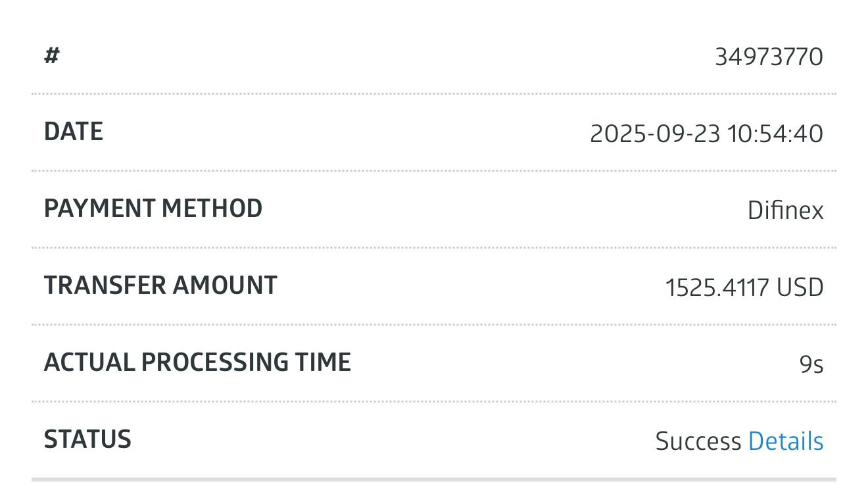Click the dotted divider below the transaction number
This screenshot has width=868, height=492.
tap(434, 94)
